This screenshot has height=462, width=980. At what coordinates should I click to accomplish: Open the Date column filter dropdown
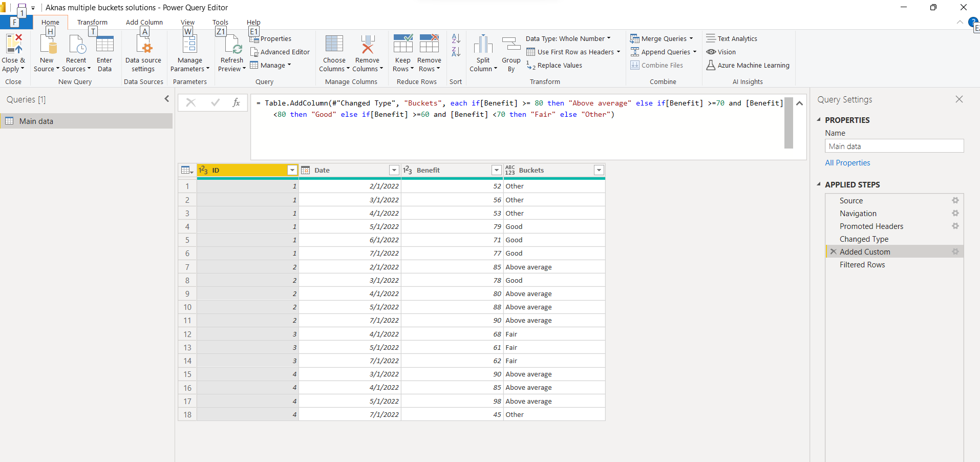click(x=394, y=170)
